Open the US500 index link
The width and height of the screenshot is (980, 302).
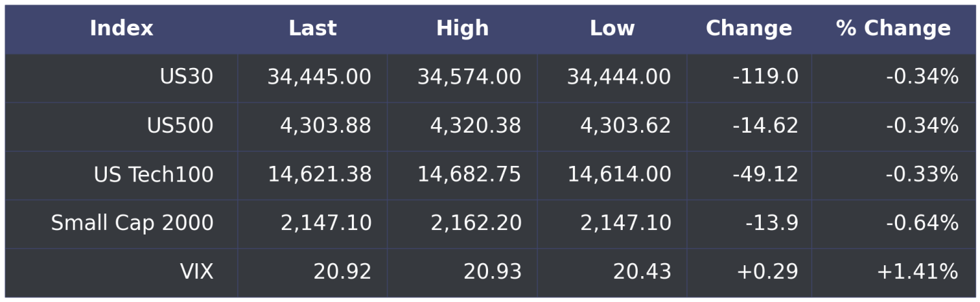[x=180, y=127]
